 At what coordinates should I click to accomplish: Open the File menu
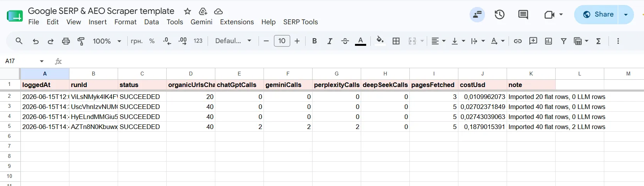point(34,22)
